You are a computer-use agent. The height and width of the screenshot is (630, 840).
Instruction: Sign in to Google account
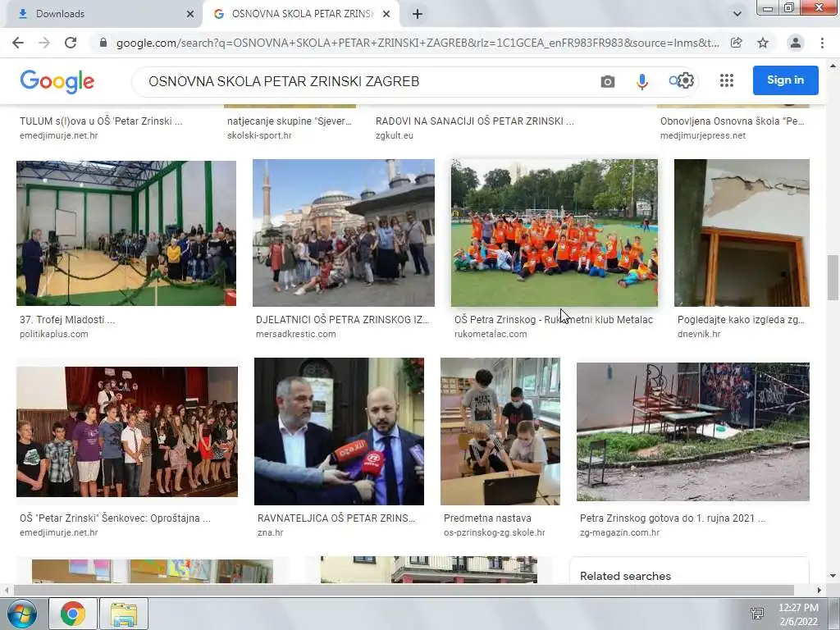tap(785, 80)
